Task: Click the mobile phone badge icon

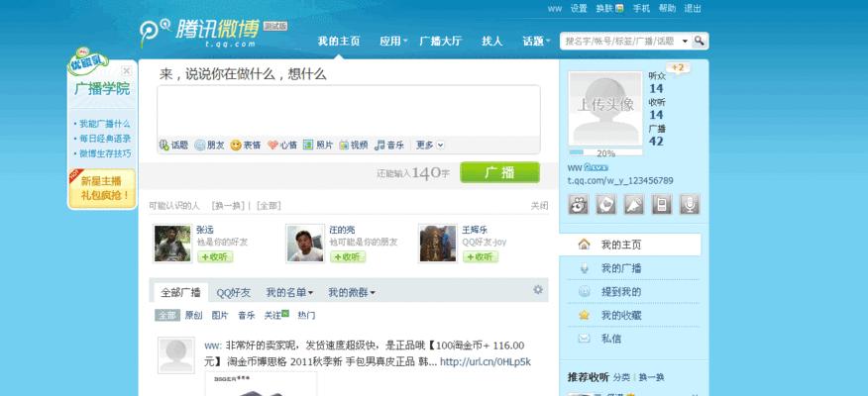Action: (x=662, y=204)
